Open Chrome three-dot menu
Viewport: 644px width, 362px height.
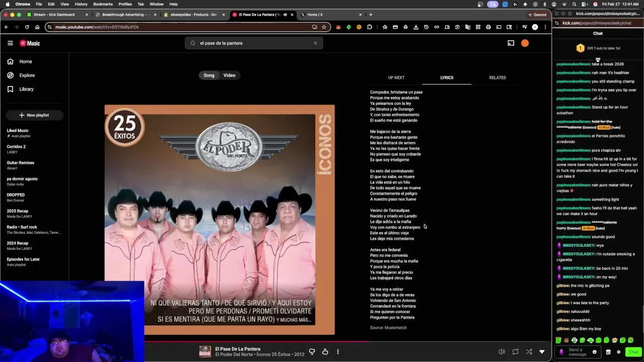tap(545, 27)
